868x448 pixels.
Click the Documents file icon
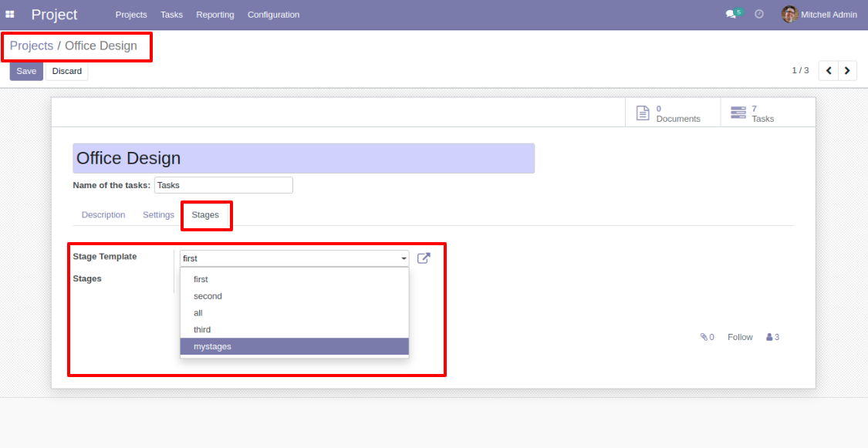[x=642, y=113]
